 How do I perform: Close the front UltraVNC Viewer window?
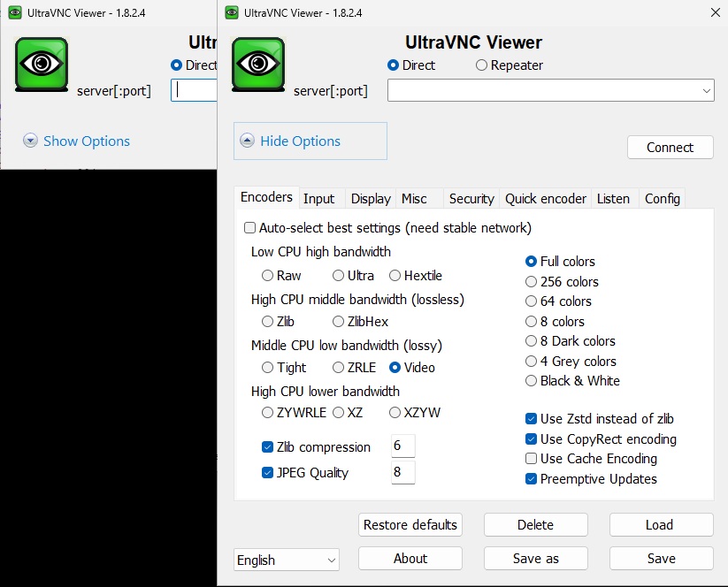[716, 12]
